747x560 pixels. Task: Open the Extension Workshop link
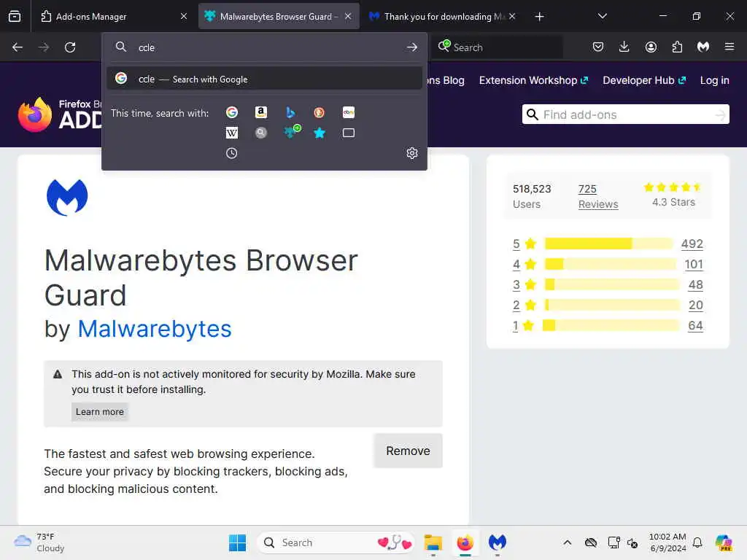(x=533, y=80)
